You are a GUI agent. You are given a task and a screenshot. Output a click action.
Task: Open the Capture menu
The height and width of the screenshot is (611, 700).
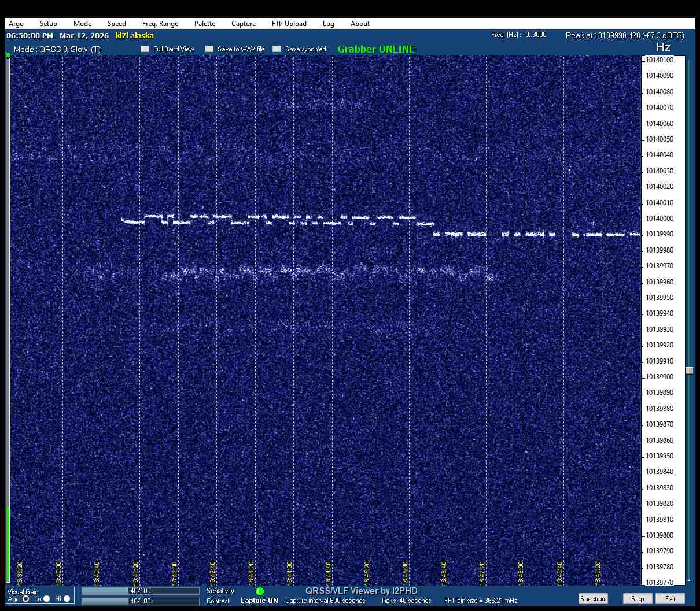244,24
